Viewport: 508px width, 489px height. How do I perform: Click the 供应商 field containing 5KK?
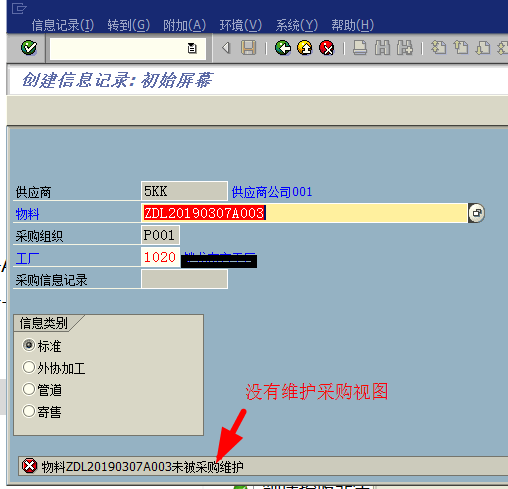184,191
